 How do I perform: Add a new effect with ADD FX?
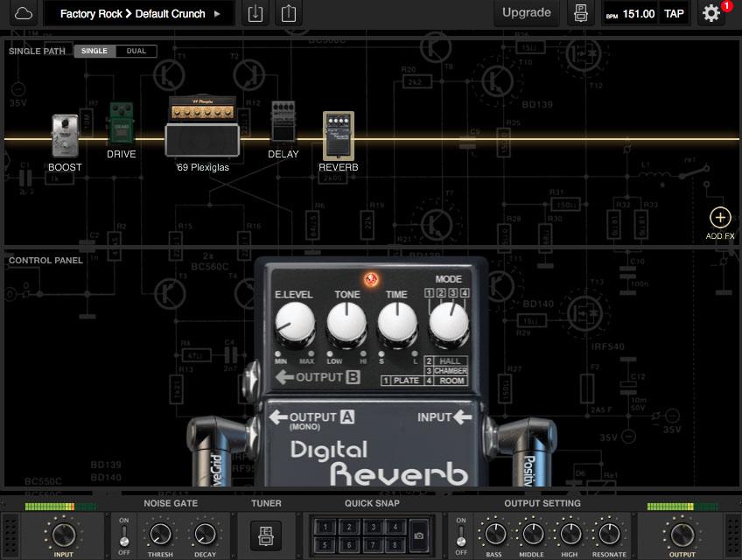coord(718,217)
